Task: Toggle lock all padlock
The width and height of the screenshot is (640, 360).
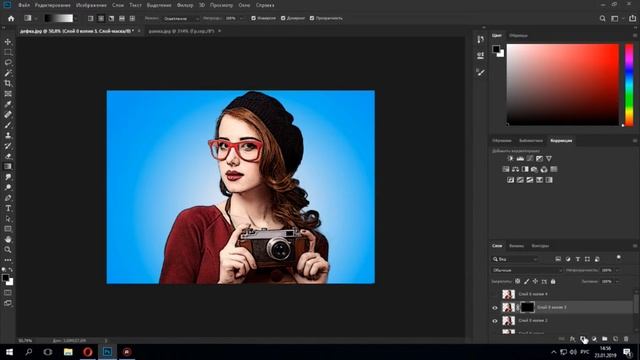Action: tap(553, 281)
